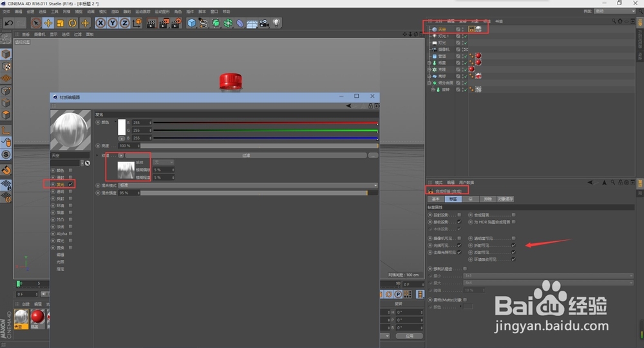This screenshot has width=644, height=348.
Task: Click the texture preview thumbnail
Action: (126, 170)
